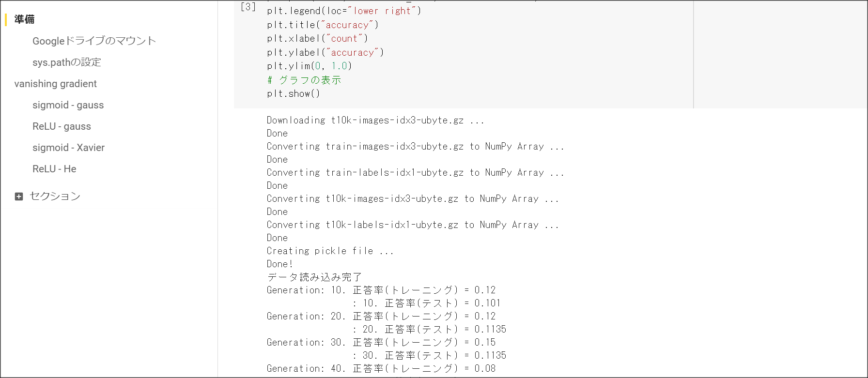Click the plt.title("accuracy") code line

click(323, 25)
